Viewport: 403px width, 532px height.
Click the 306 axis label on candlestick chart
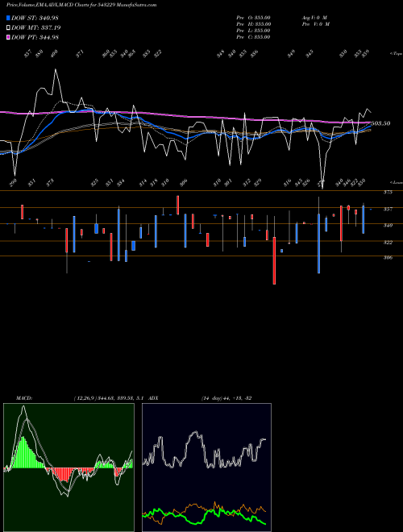388,257
